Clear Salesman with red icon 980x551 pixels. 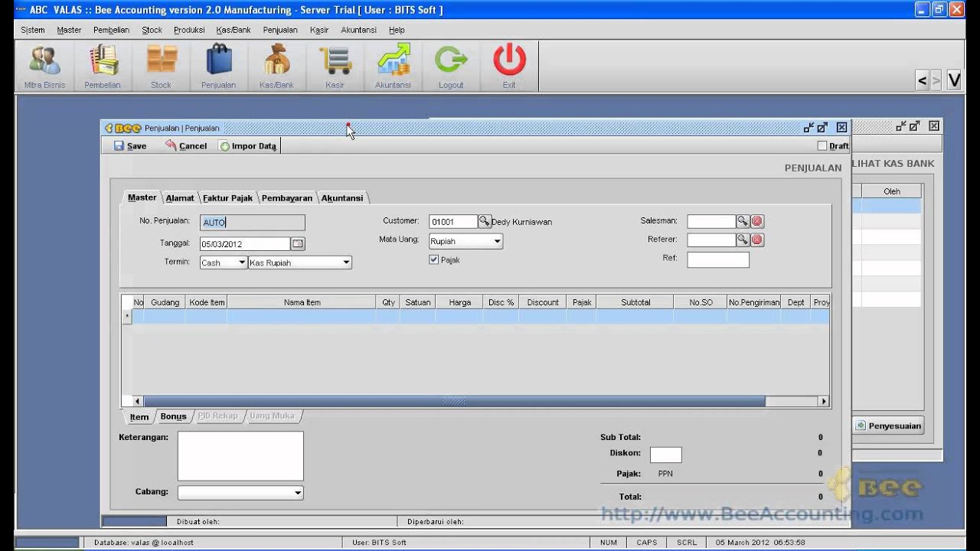pos(757,221)
